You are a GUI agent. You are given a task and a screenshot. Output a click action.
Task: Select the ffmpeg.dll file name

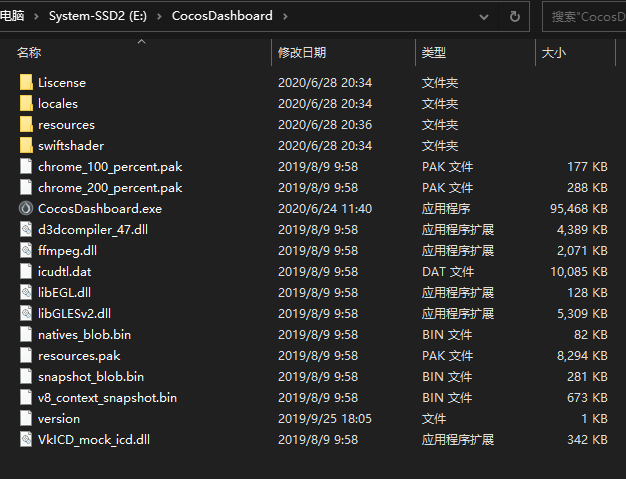pos(67,251)
